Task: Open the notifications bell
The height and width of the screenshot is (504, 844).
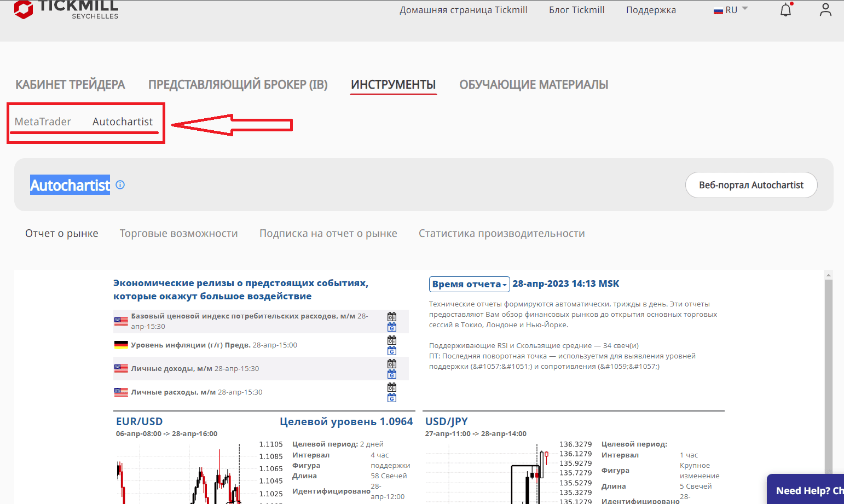Action: pos(786,10)
